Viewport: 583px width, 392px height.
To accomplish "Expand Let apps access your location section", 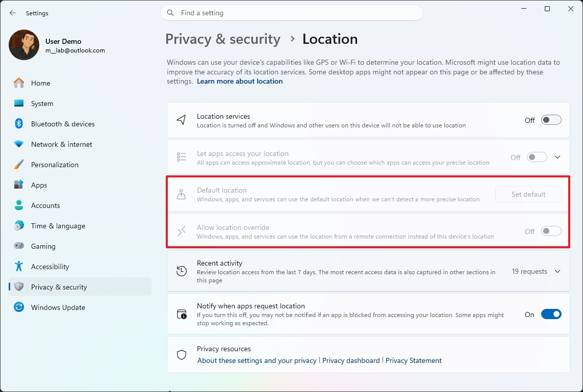I will (x=557, y=157).
